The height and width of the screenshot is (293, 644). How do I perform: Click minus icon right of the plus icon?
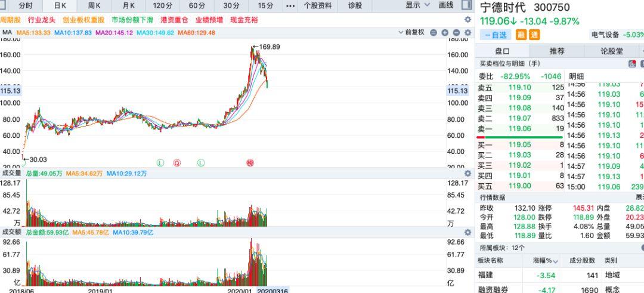pyautogui.click(x=456, y=32)
